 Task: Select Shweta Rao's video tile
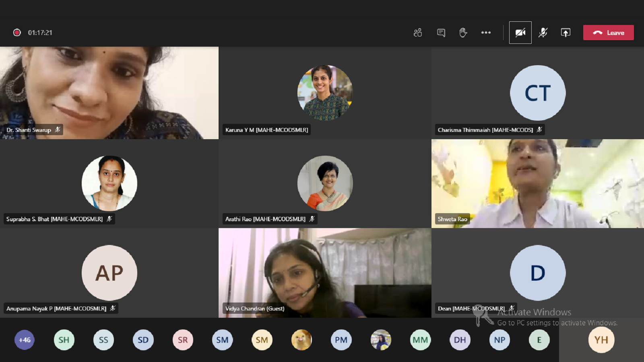click(x=537, y=183)
